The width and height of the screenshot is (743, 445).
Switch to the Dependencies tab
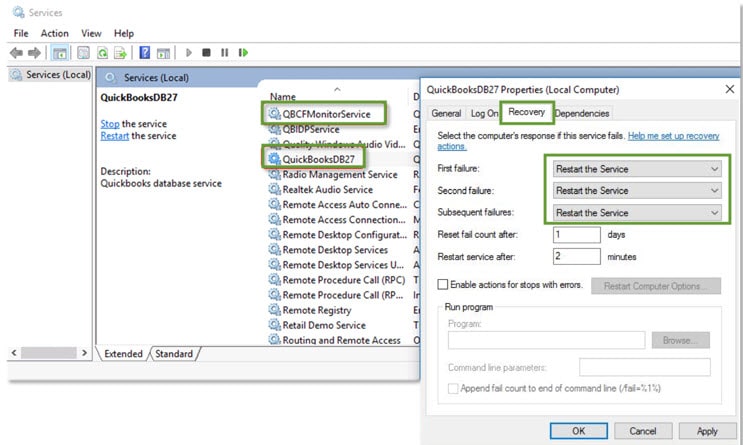(x=582, y=113)
